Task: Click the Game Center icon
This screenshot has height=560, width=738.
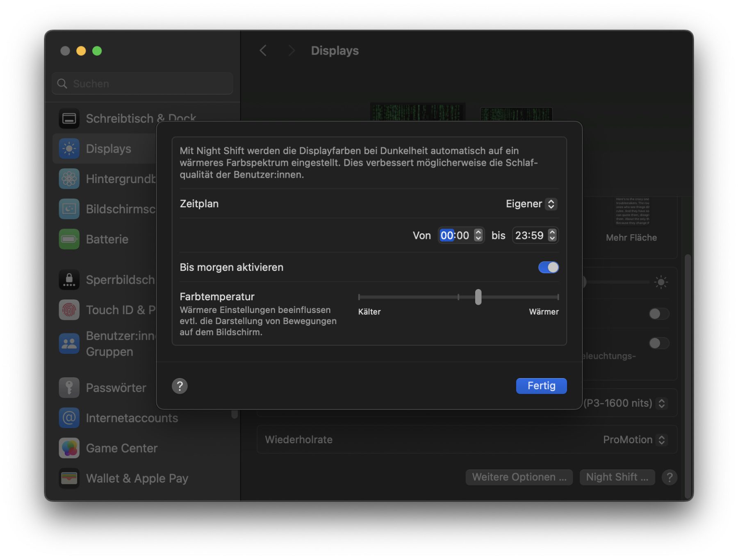Action: tap(69, 448)
